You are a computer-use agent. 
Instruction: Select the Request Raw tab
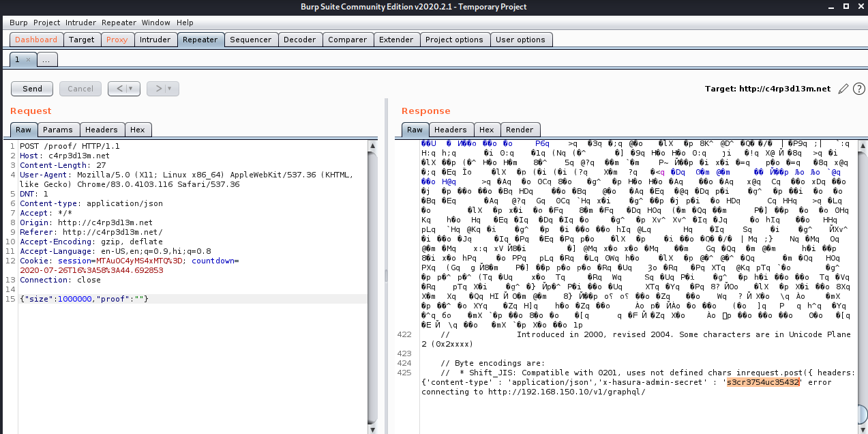coord(23,130)
